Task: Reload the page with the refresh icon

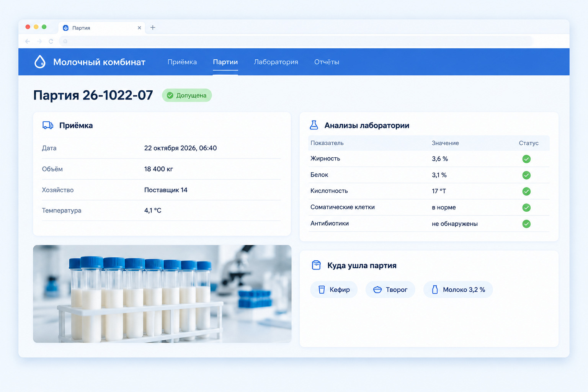Action: click(x=51, y=41)
